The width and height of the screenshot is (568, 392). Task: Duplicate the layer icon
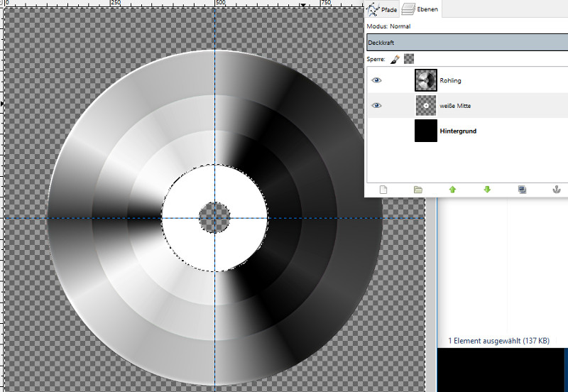click(x=522, y=190)
